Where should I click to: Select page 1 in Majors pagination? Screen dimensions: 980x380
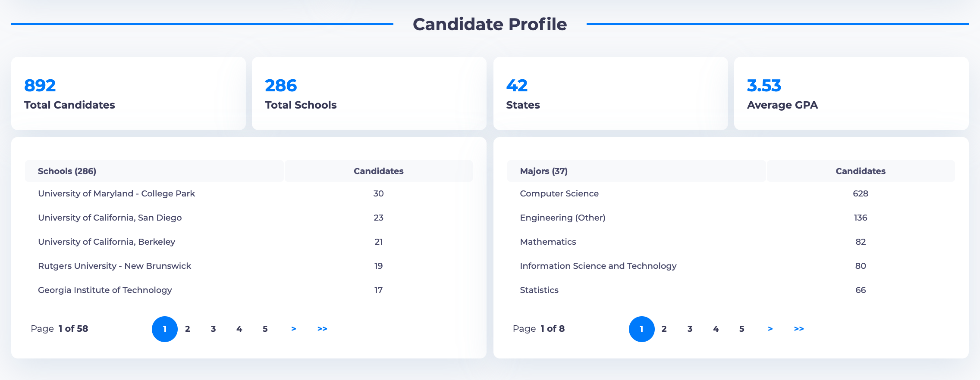[x=641, y=329]
